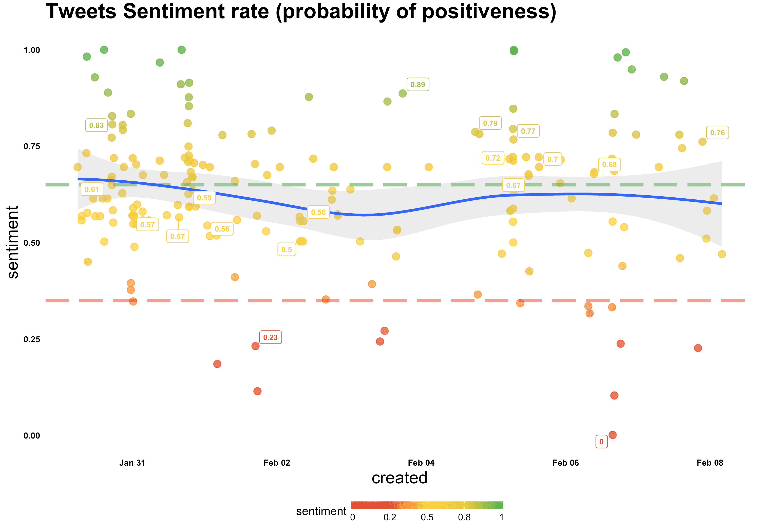Click the chart title text
The image size is (760, 532).
pos(301,11)
